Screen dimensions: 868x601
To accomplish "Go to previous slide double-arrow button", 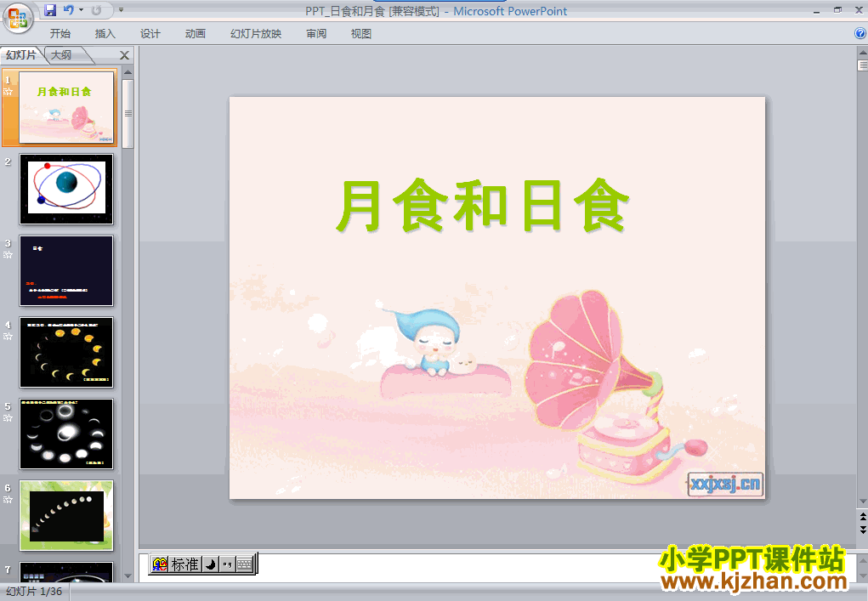I will (862, 516).
